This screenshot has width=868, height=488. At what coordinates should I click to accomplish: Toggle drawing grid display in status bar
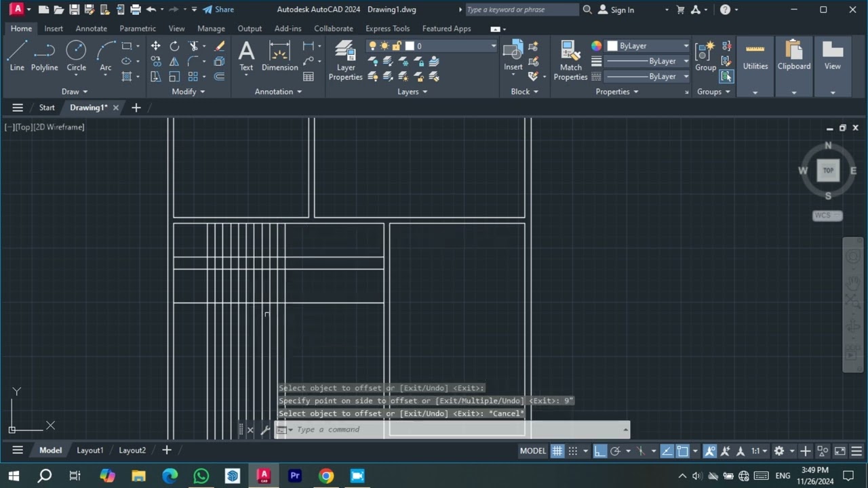557,451
